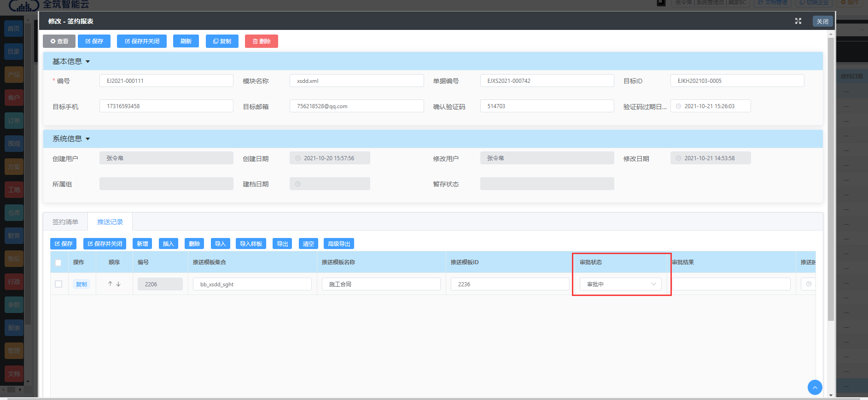Click the copy link in the table row
Viewport: 868px width, 400px height.
point(82,284)
